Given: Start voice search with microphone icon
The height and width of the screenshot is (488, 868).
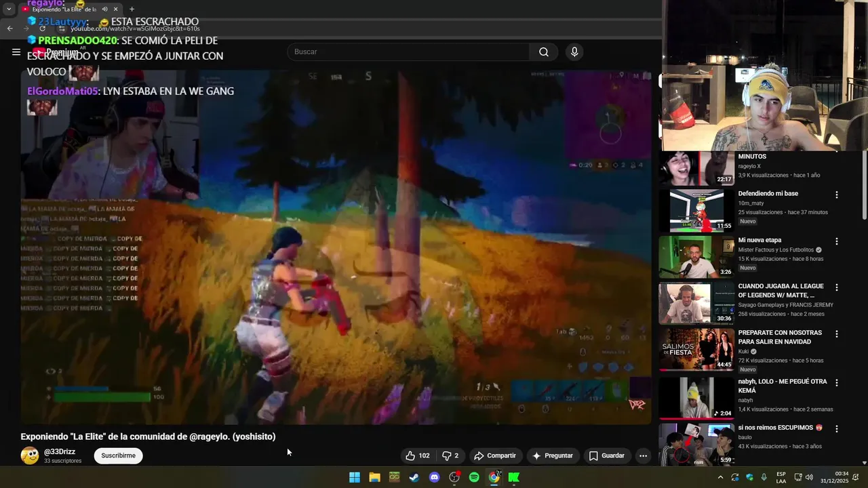Looking at the screenshot, I should (x=574, y=52).
